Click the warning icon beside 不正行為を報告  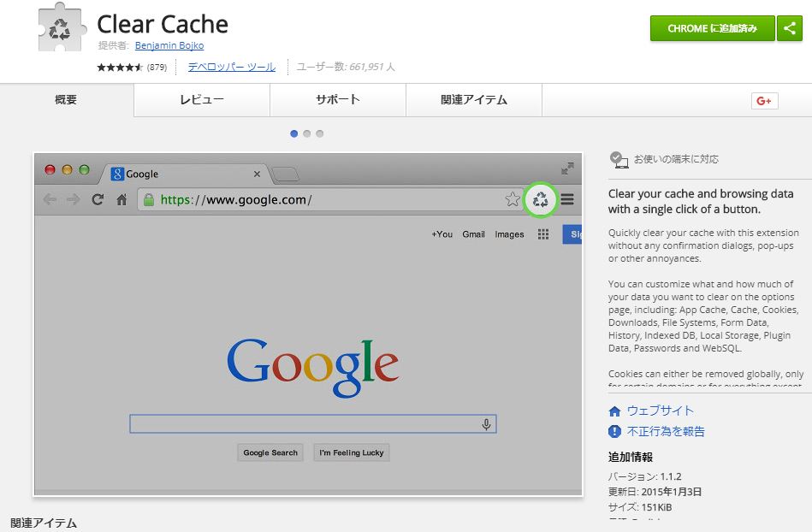point(614,431)
